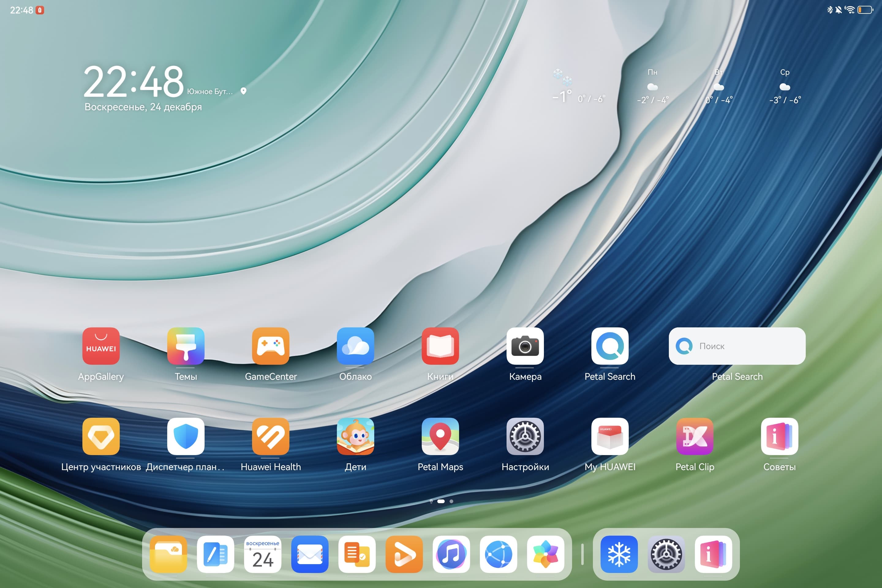The width and height of the screenshot is (882, 588).
Task: Open Email app in dock
Action: (310, 554)
